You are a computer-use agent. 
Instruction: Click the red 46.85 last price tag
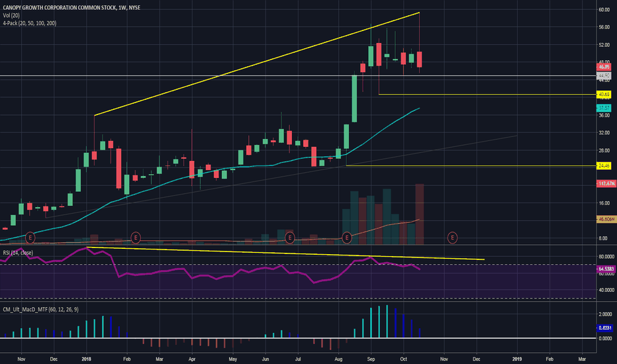point(604,67)
